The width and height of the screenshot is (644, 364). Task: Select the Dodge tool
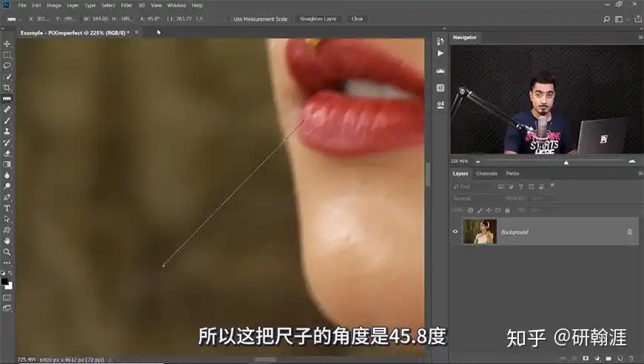click(x=7, y=186)
